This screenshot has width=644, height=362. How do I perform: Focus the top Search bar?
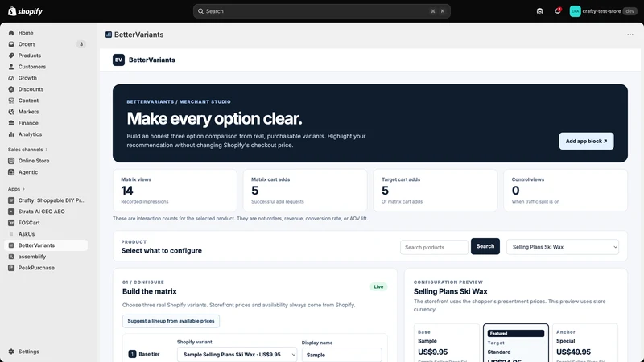pyautogui.click(x=321, y=11)
